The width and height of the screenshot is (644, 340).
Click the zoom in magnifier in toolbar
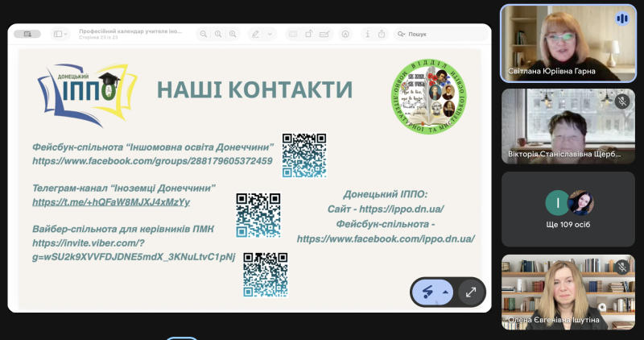[x=233, y=34]
